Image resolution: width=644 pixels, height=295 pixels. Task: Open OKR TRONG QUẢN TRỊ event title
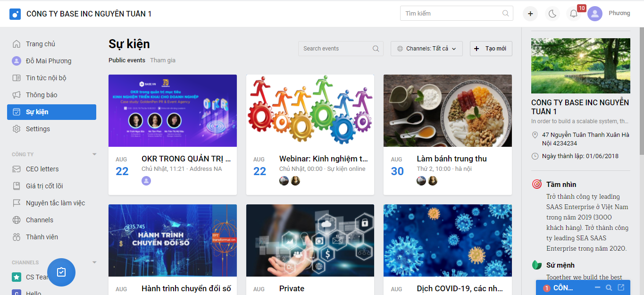click(186, 159)
